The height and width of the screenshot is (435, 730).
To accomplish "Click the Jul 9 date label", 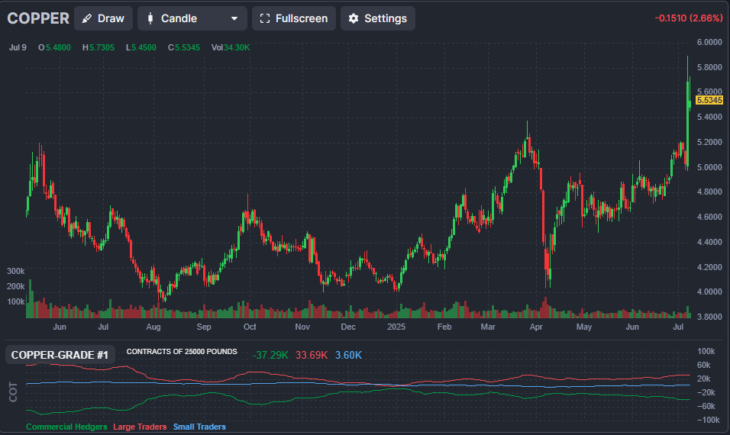I will tap(18, 48).
